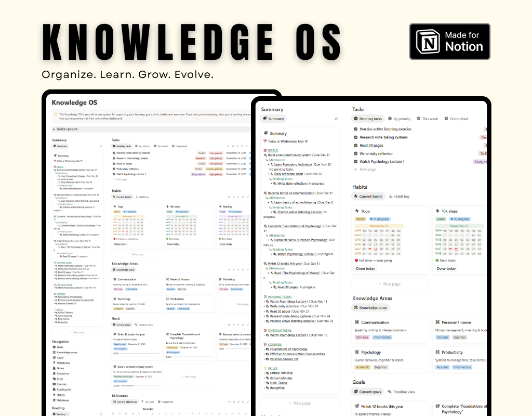Image resolution: width=532 pixels, height=416 pixels.
Task: Open Knowledge areas icon in left tablet Navigation
Action: pyautogui.click(x=54, y=353)
